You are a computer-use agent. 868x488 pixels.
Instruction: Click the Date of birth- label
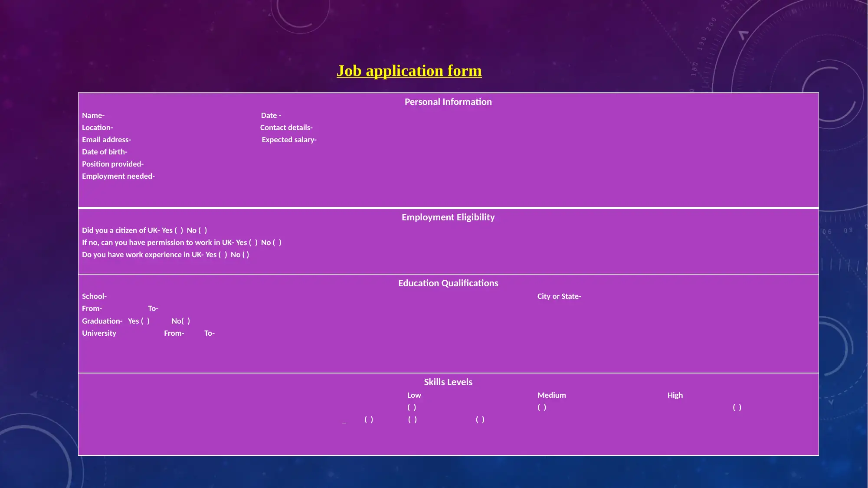pyautogui.click(x=105, y=152)
